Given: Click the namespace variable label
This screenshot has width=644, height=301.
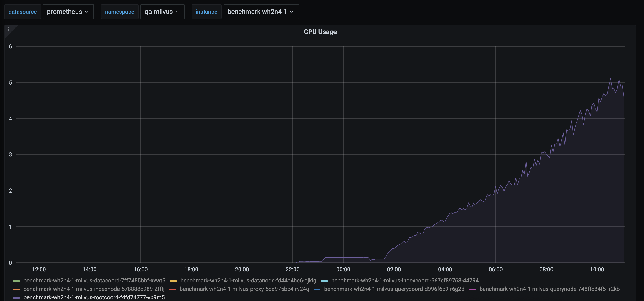Looking at the screenshot, I should [120, 12].
